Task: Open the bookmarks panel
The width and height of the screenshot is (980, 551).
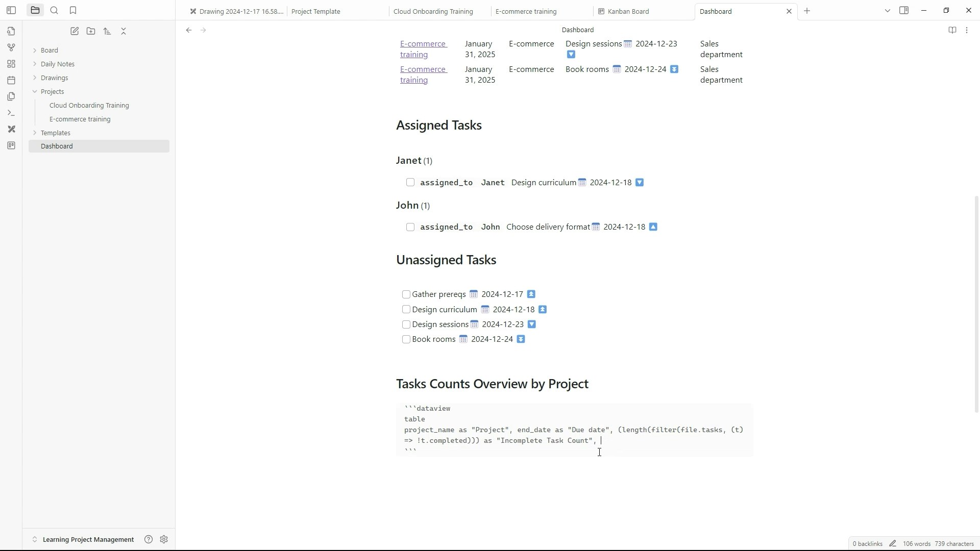Action: click(73, 10)
